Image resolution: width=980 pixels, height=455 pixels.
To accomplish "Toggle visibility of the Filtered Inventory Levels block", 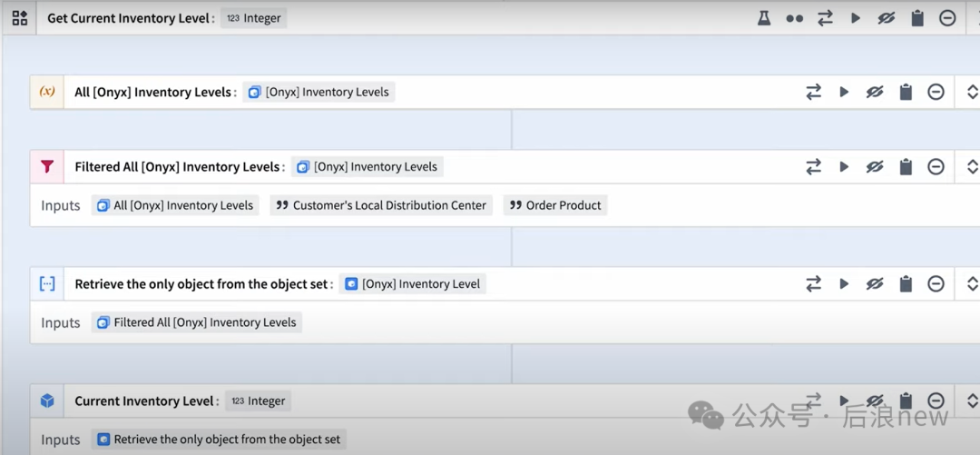I will coord(875,167).
